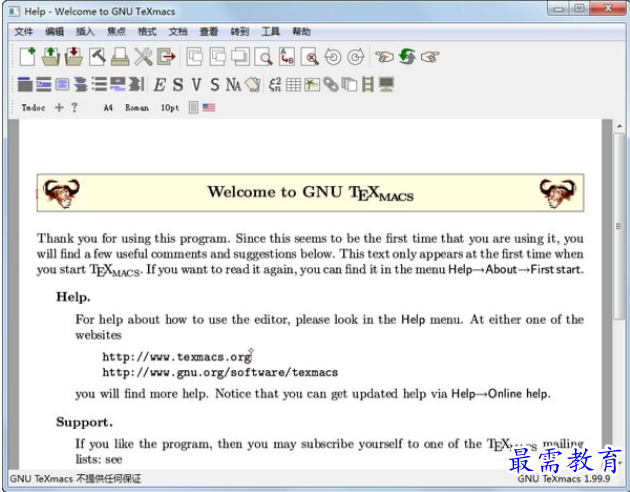Insert an image using the palm tree icon
This screenshot has width=630, height=492.
312,84
